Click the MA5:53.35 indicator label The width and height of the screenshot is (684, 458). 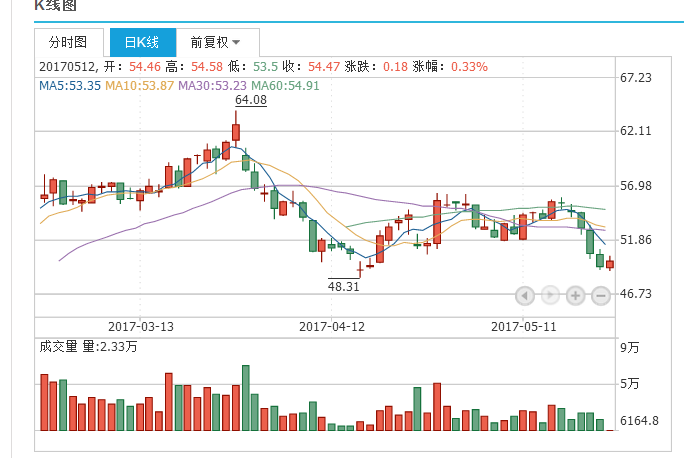tap(70, 85)
